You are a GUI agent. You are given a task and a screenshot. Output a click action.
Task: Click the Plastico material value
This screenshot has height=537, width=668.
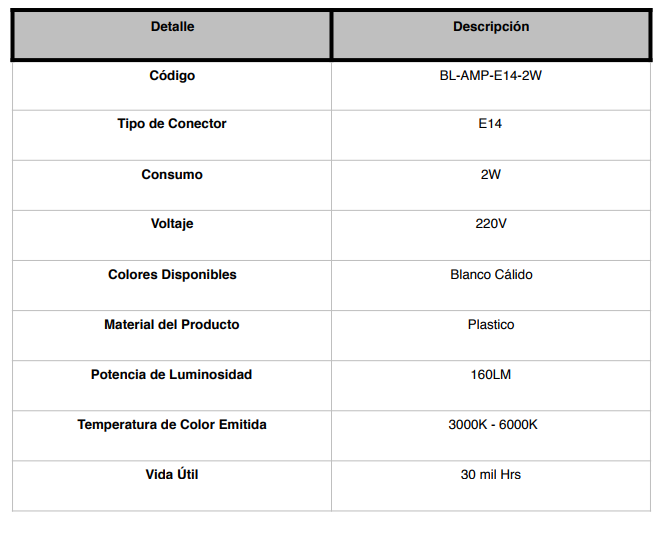coord(491,324)
